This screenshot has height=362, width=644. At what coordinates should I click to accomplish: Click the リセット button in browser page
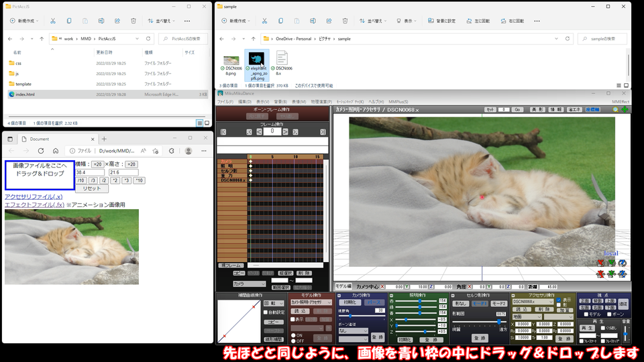click(x=92, y=188)
